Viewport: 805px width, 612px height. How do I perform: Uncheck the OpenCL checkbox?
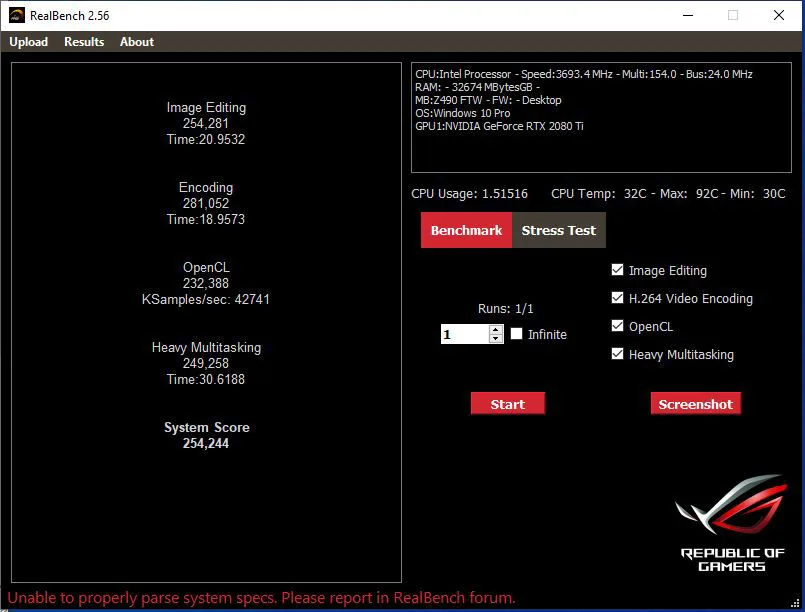[617, 326]
